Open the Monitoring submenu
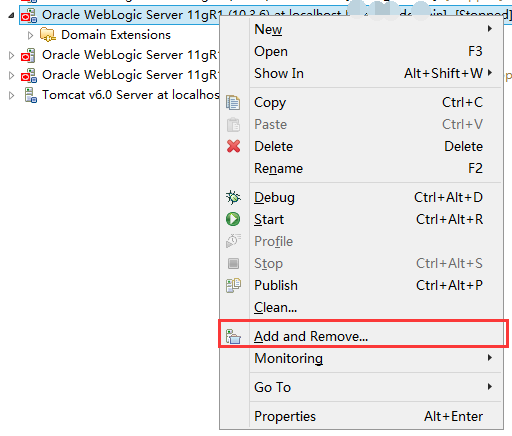Image resolution: width=512 pixels, height=436 pixels. pos(361,358)
